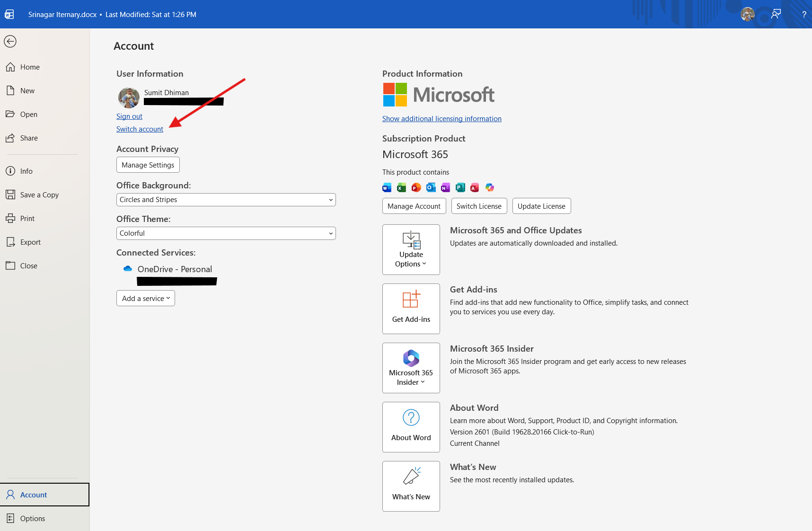Go back using the back arrow icon
812x531 pixels.
point(10,42)
